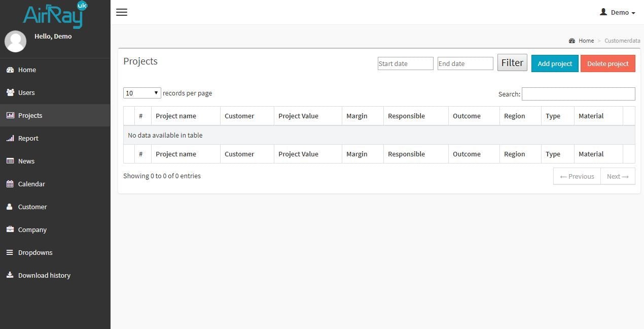The width and height of the screenshot is (644, 329).
Task: Open the Customer menu item
Action: click(32, 207)
